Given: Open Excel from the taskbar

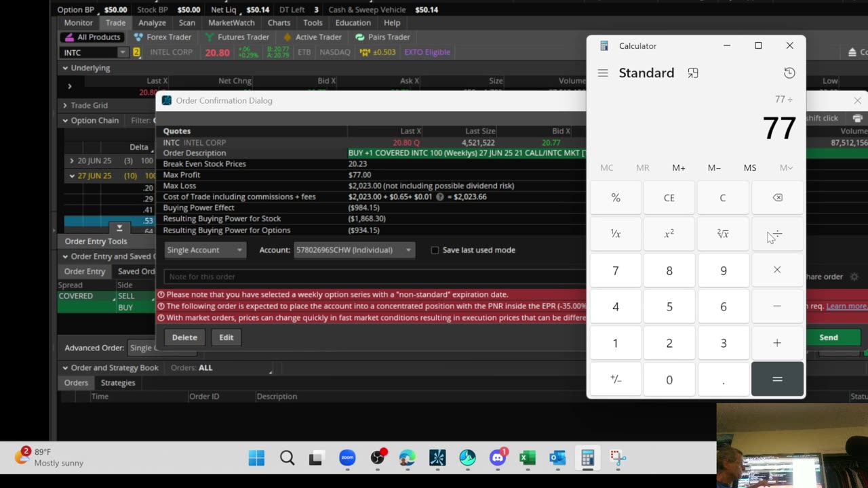Looking at the screenshot, I should click(x=528, y=458).
